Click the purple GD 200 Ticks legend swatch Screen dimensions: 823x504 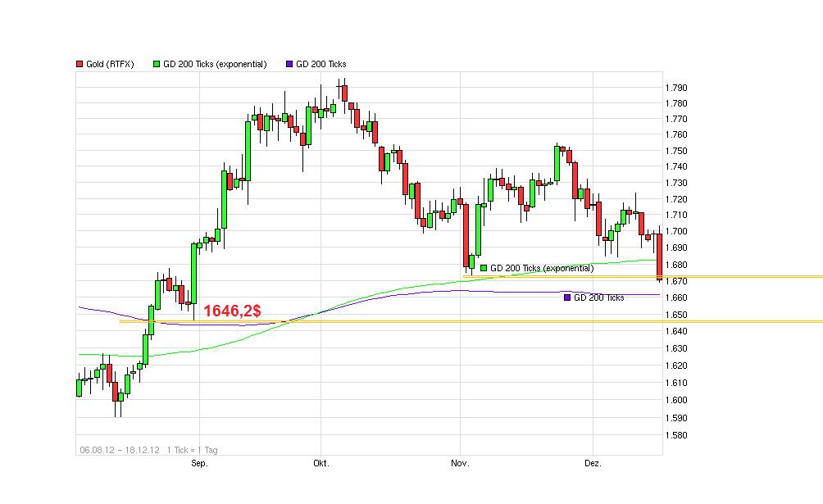(289, 63)
